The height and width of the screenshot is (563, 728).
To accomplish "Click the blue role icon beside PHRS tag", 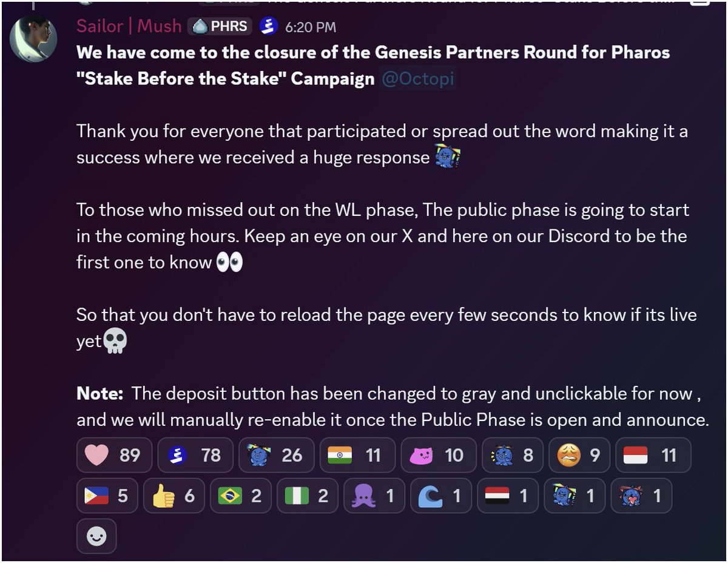I will [x=269, y=27].
